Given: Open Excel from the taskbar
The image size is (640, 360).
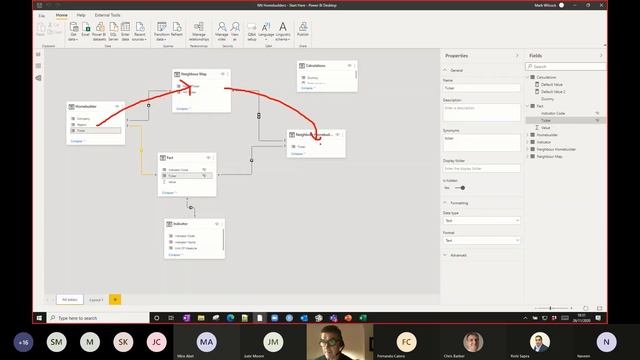Looking at the screenshot, I should pyautogui.click(x=363, y=318).
